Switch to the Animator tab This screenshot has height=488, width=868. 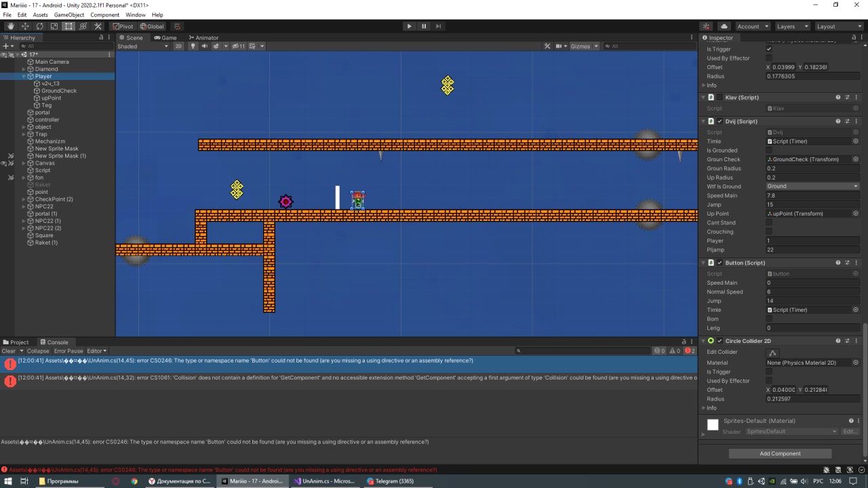click(203, 38)
